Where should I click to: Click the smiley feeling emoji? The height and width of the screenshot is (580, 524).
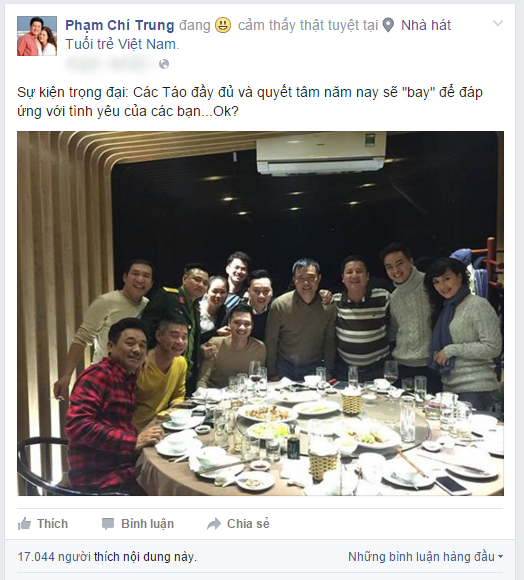[x=223, y=25]
